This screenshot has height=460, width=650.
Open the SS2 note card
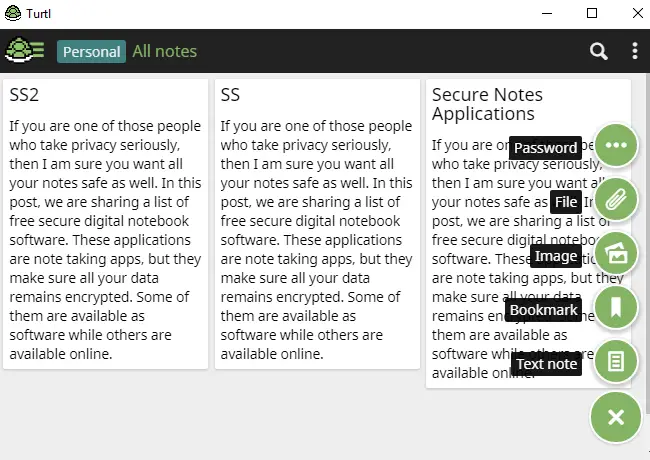(105, 224)
